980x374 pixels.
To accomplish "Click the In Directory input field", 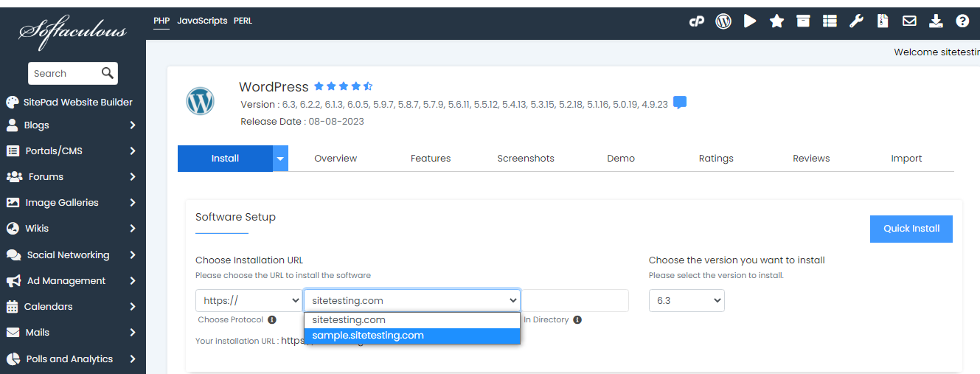I will pos(574,300).
